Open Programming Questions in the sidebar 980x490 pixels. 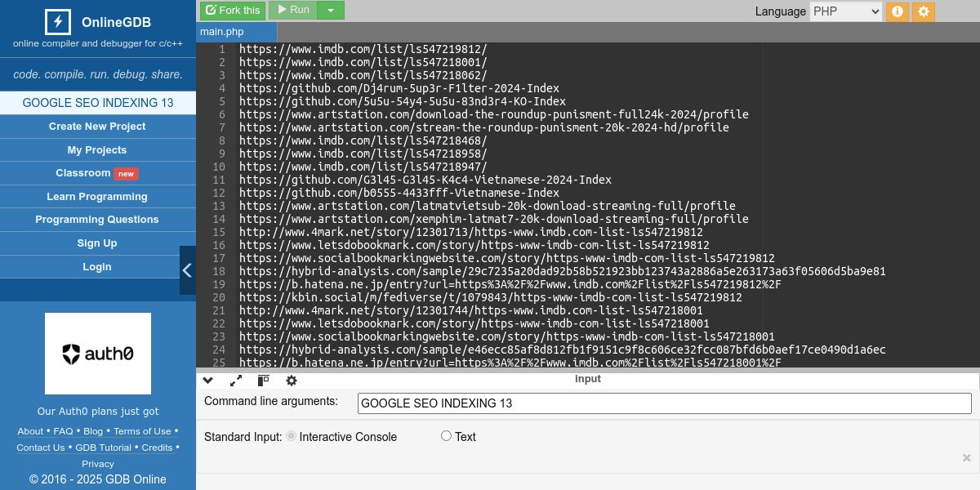point(97,220)
